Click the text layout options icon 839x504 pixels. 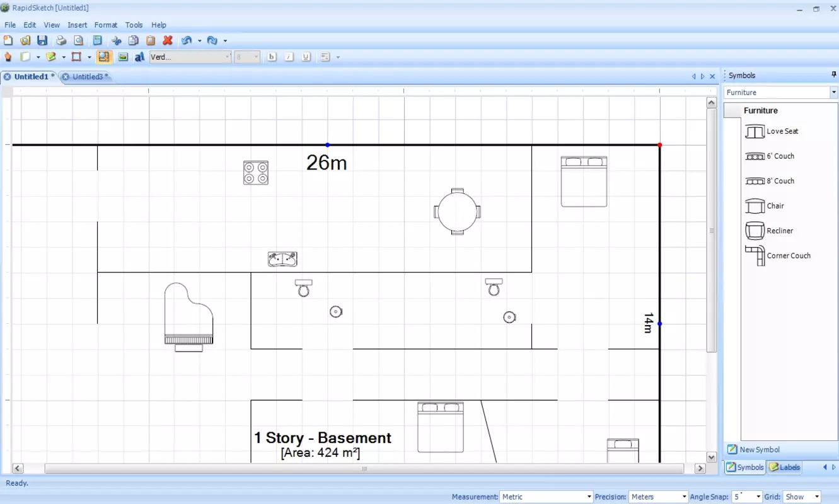coord(325,57)
